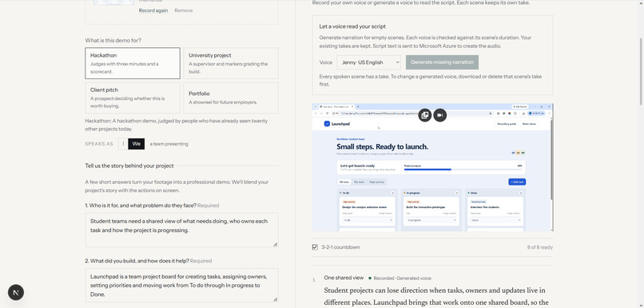Grab resize handle of the problem answer textarea
644x308 pixels.
(x=275, y=244)
